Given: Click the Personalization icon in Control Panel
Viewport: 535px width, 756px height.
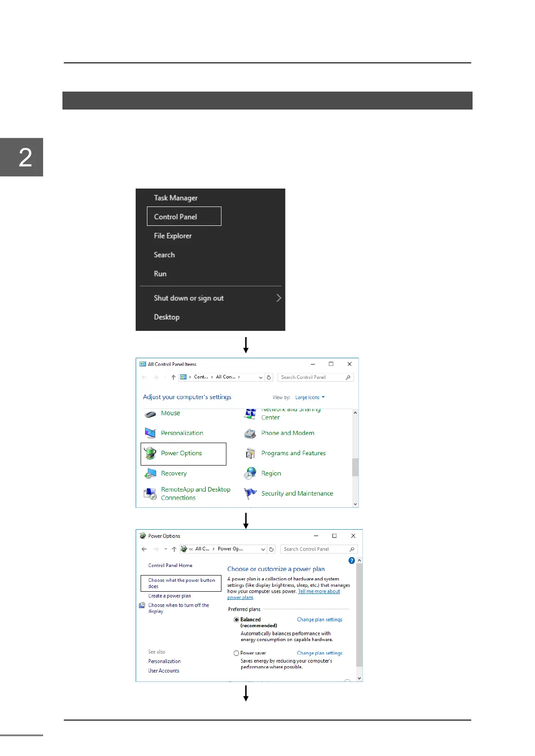Looking at the screenshot, I should click(x=150, y=433).
